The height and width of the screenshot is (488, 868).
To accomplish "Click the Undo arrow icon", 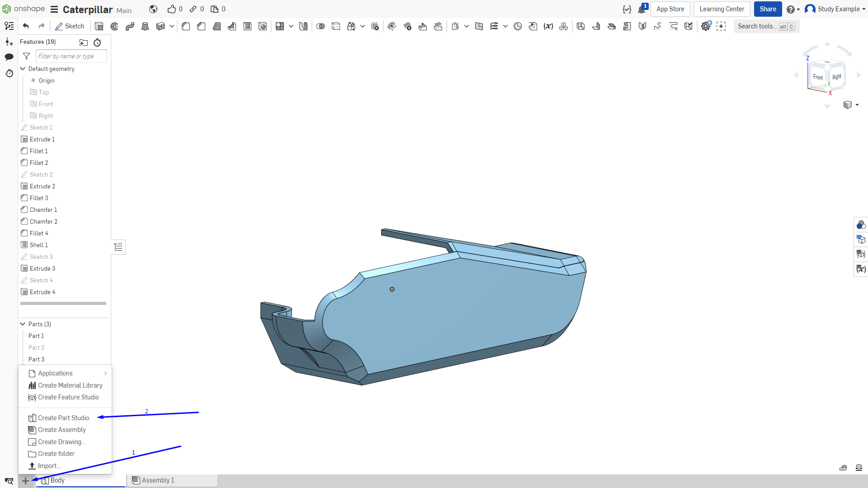I will point(26,26).
